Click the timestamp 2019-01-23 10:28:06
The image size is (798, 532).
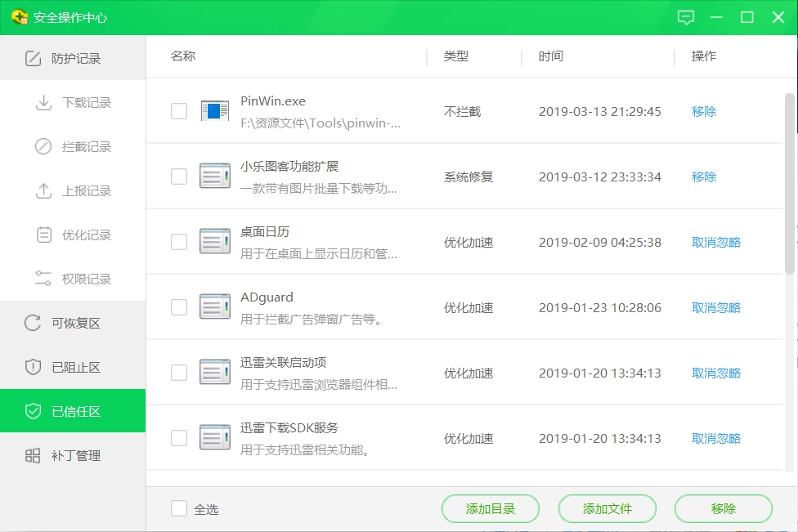[x=600, y=308]
